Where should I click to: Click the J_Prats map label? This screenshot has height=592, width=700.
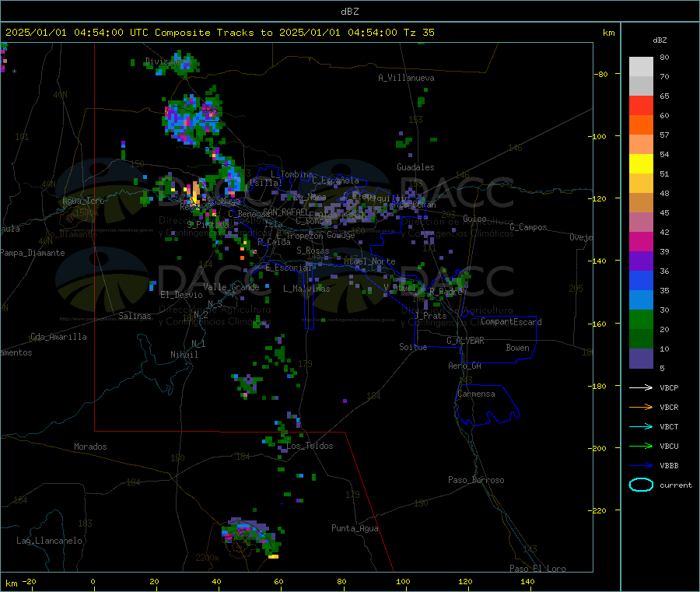point(430,316)
